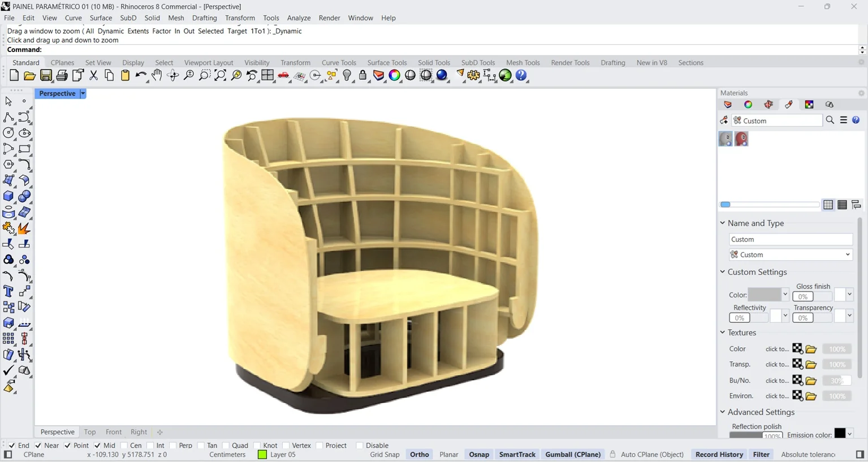868x462 pixels.
Task: Click the Paste clipboard icon
Action: coord(125,75)
